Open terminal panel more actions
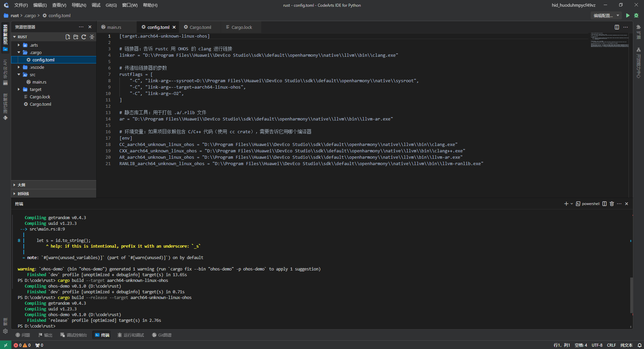 (619, 204)
